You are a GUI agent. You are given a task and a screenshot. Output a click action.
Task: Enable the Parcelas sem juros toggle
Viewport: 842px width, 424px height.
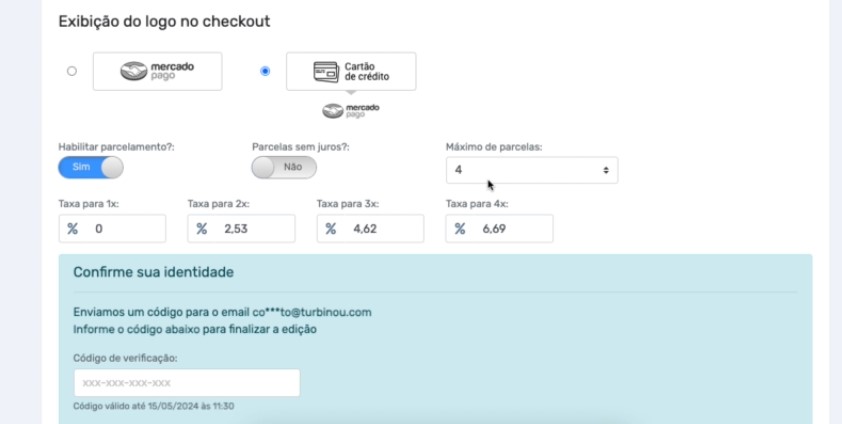[284, 167]
